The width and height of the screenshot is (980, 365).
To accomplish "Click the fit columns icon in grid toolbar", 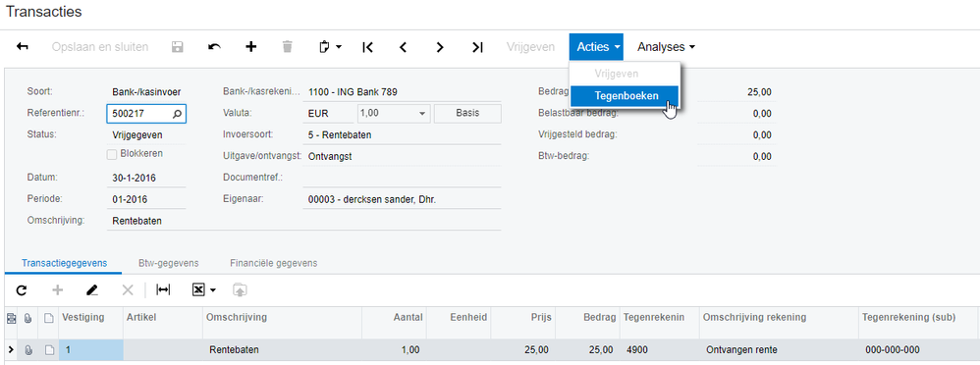I will (163, 290).
